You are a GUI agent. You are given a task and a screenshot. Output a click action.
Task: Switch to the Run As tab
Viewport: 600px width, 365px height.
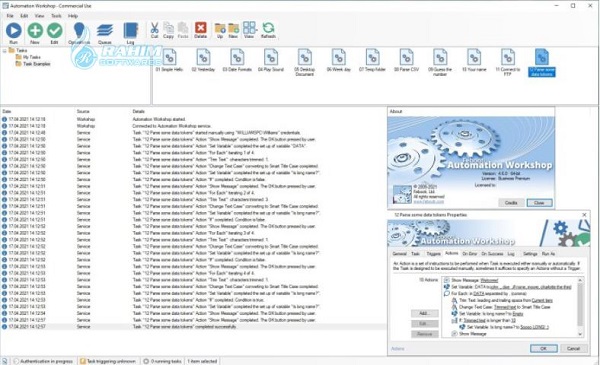548,254
